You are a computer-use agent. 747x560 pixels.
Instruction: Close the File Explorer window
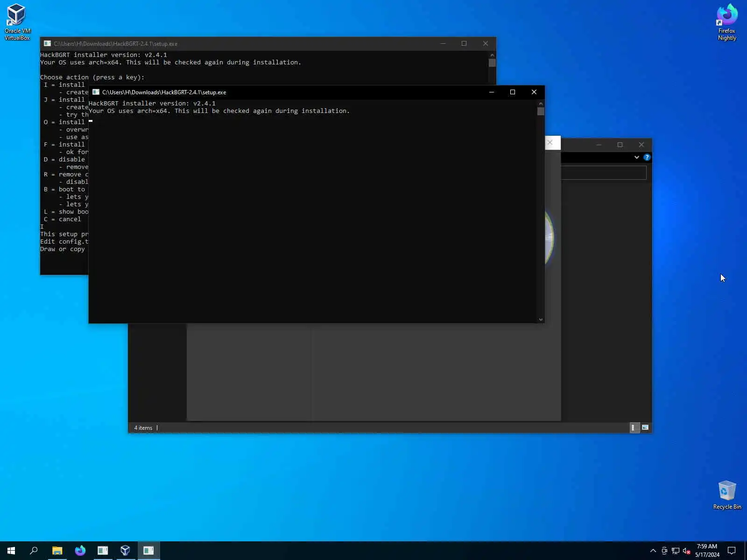641,145
